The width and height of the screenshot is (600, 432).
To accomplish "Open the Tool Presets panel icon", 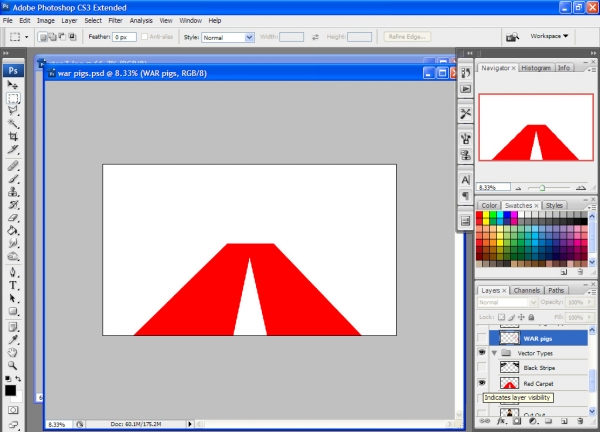I will (465, 114).
